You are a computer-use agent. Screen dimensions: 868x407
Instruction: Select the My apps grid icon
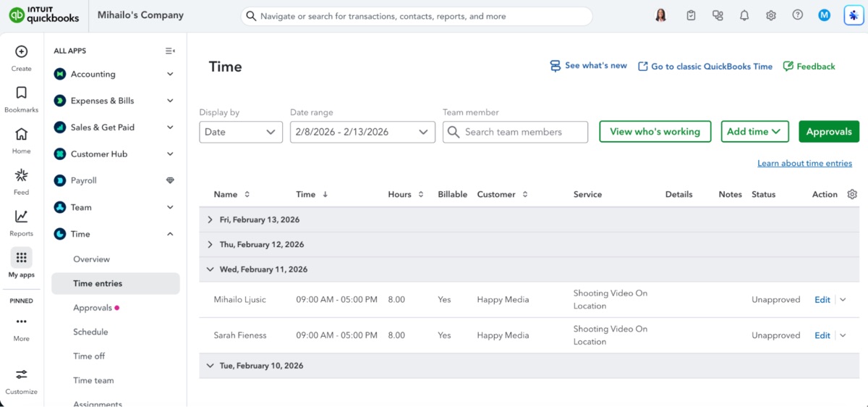tap(21, 258)
